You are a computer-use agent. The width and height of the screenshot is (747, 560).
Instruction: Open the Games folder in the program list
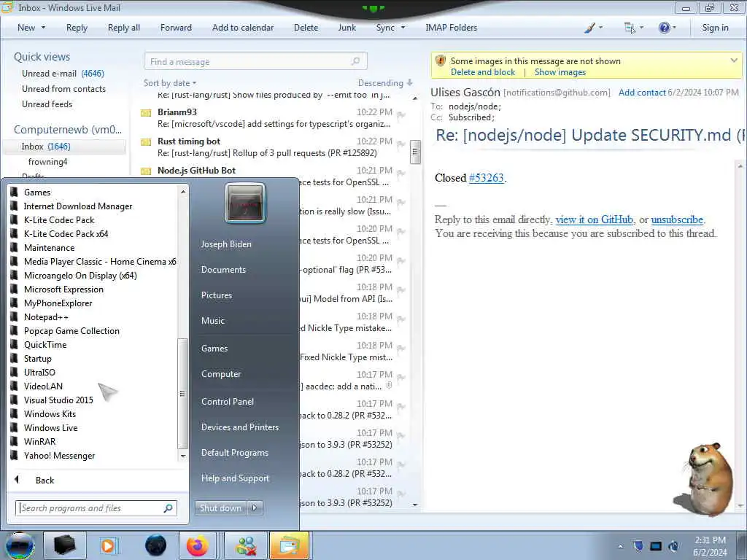point(37,192)
